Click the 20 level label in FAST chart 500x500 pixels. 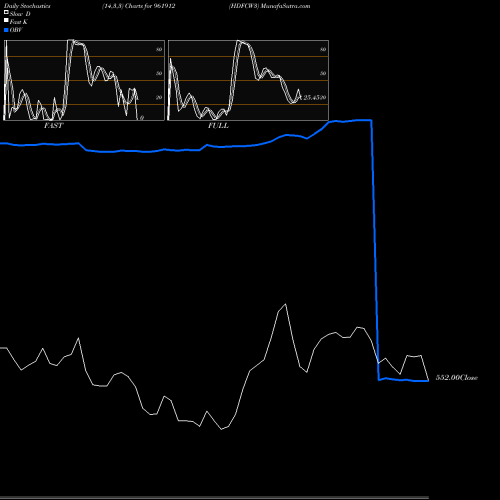pyautogui.click(x=159, y=97)
